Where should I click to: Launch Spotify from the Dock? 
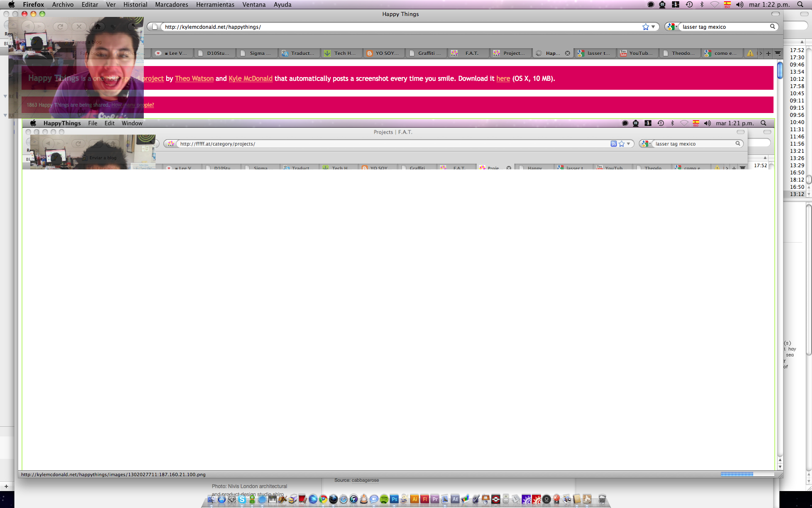[x=384, y=499]
